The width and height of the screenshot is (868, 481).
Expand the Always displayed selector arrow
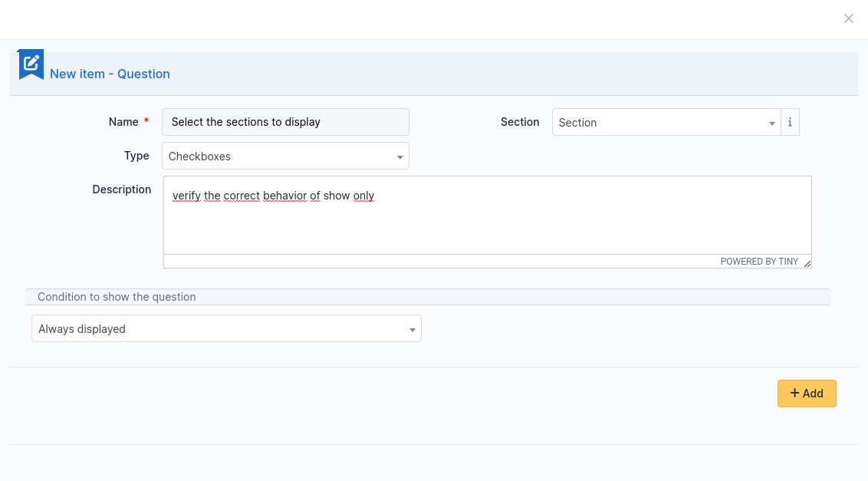click(413, 328)
